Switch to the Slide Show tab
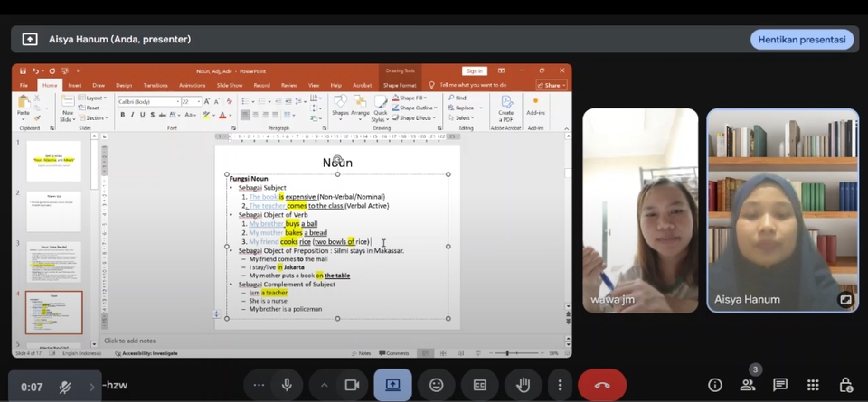 click(230, 85)
